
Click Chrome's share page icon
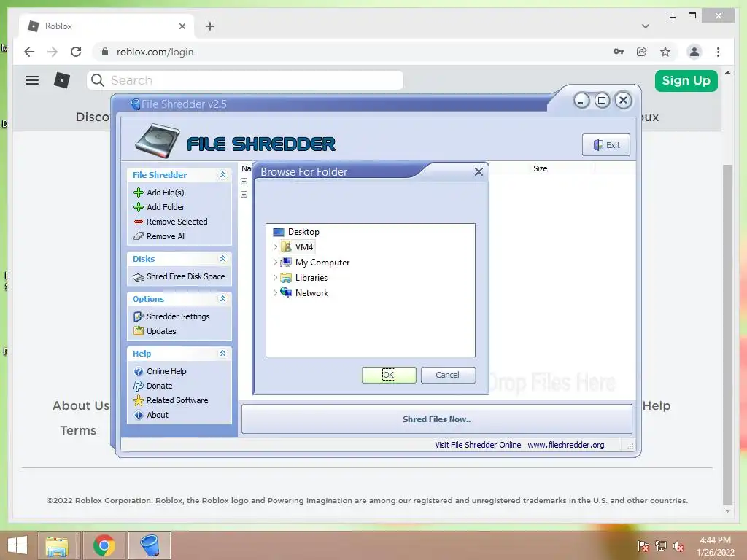click(x=642, y=52)
